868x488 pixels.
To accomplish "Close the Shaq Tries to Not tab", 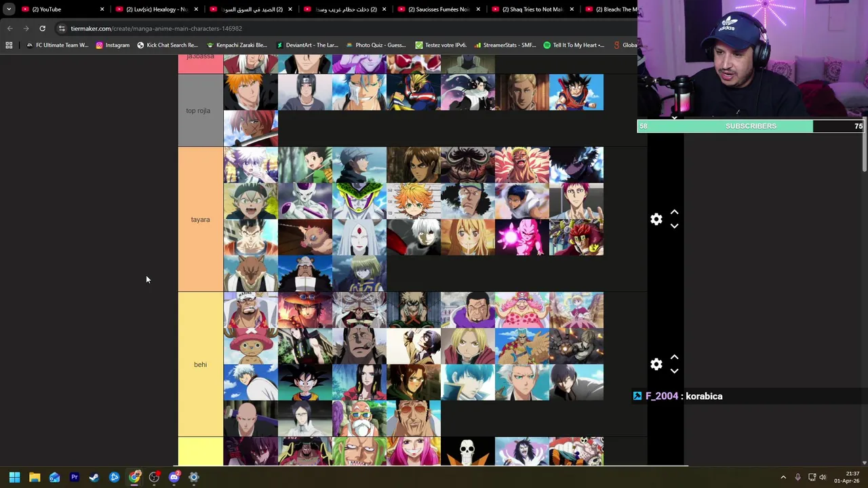I will pyautogui.click(x=572, y=9).
